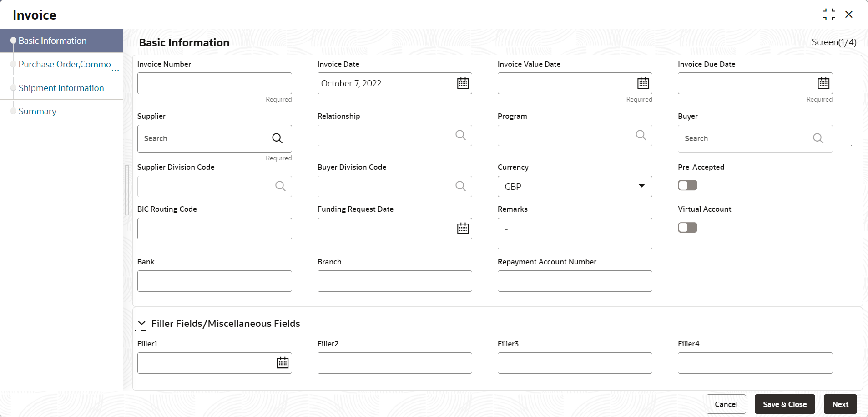Click the Buyer Division Code search icon
868x417 pixels.
(x=460, y=186)
